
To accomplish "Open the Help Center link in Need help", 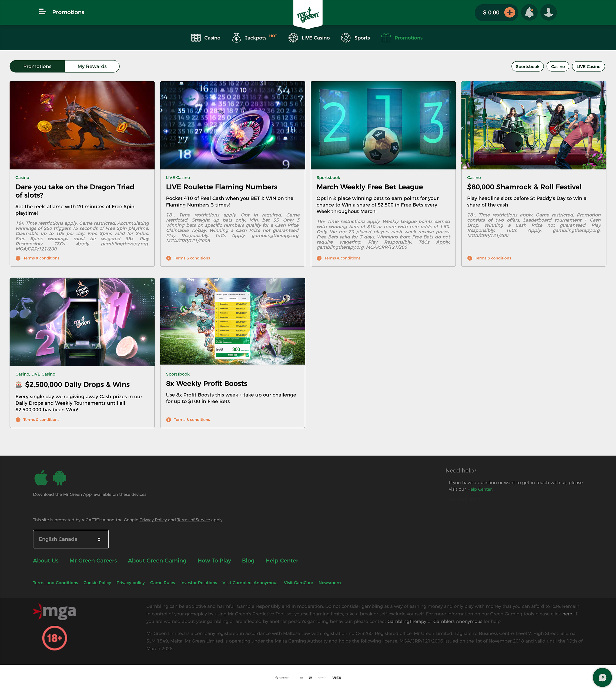I will pyautogui.click(x=479, y=489).
